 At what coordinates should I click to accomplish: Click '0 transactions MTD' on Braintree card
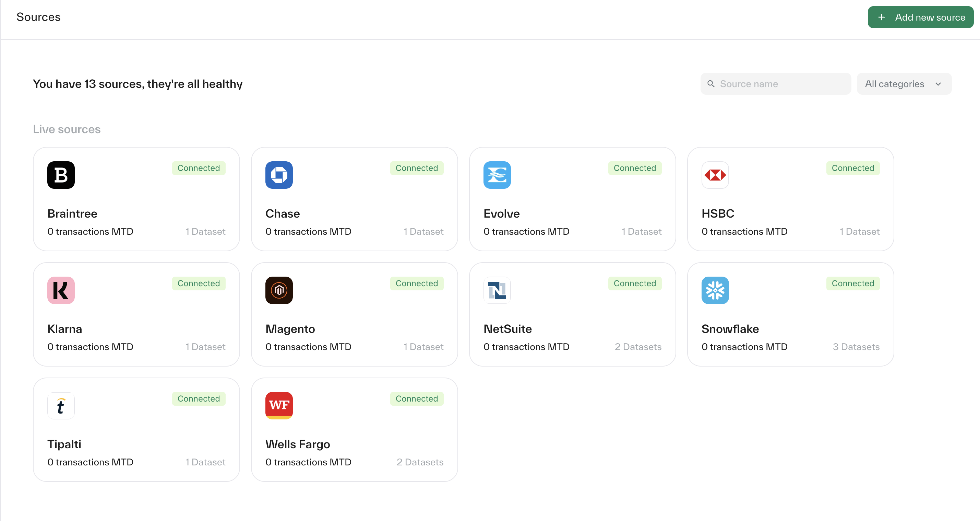90,232
